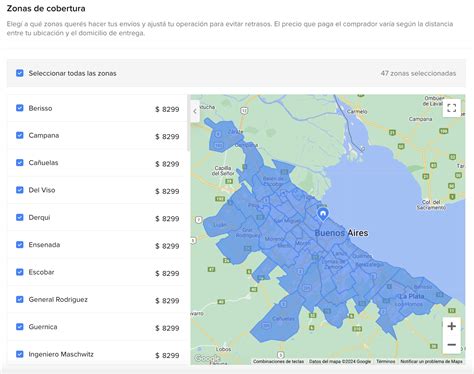Click the zone list scrollbar
Image resolution: width=474 pixels, height=374 pixels.
click(188, 123)
